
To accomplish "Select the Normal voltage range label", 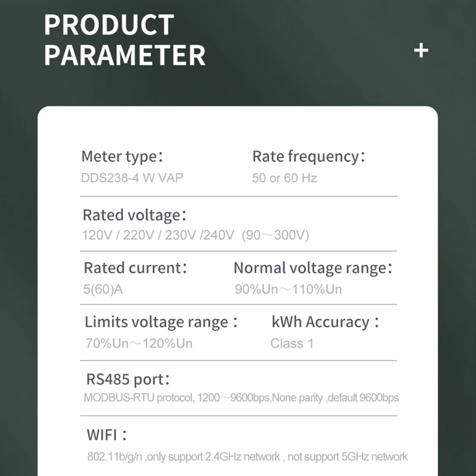I will (x=313, y=268).
